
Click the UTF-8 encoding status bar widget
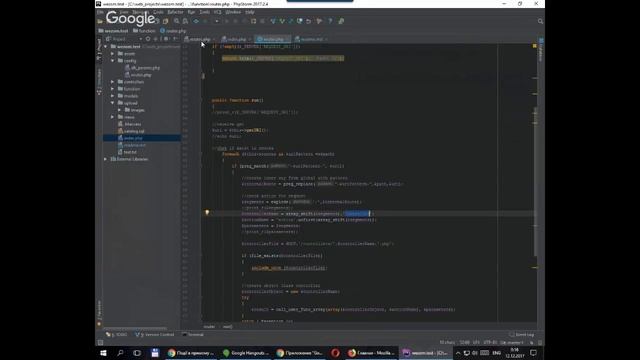pos(490,342)
